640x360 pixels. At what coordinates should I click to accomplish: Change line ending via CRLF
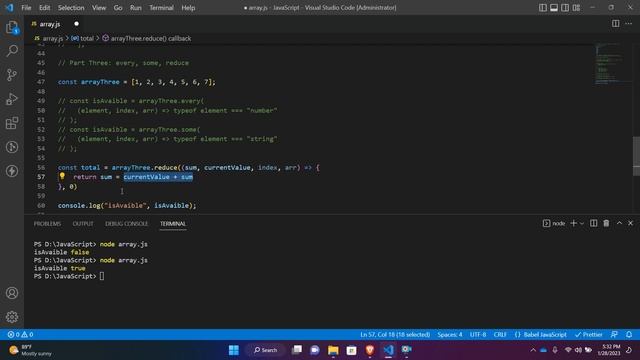500,335
